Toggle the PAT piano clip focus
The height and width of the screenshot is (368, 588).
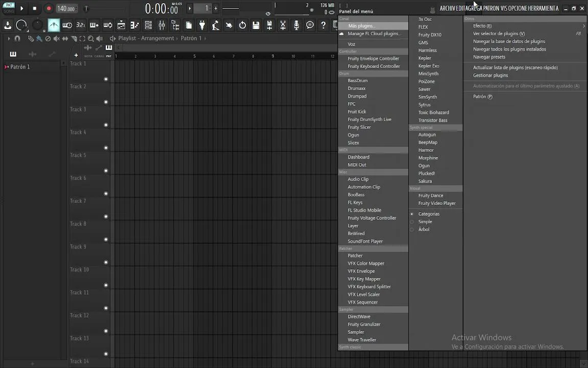pos(108,48)
